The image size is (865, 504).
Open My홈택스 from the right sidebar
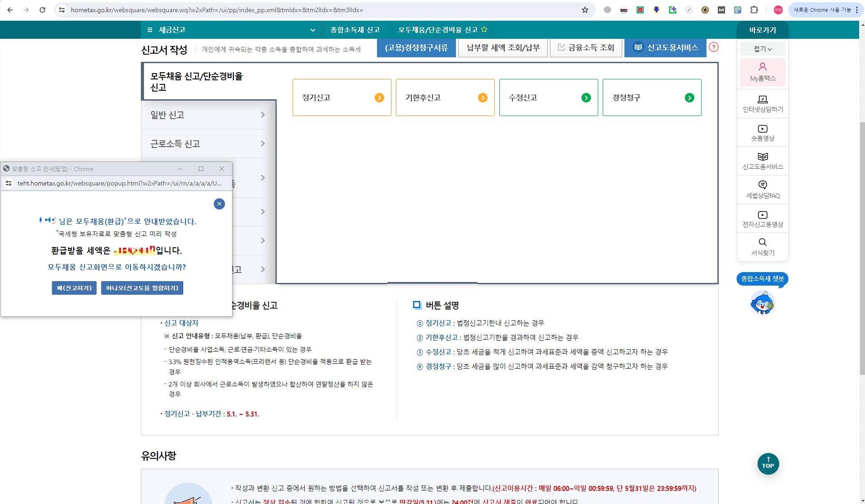coord(762,72)
